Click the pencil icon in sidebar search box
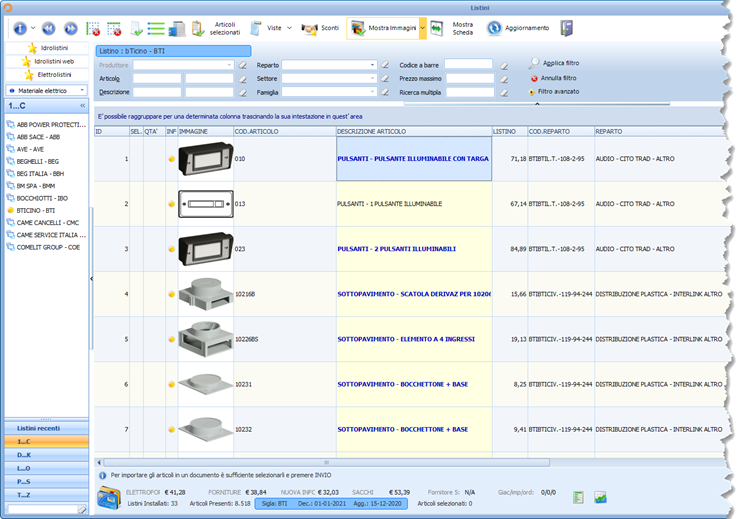741x519 pixels. 82,510
